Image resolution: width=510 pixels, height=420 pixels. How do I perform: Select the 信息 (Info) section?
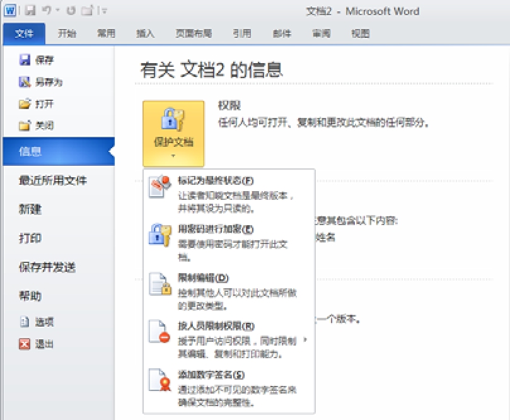click(x=59, y=151)
